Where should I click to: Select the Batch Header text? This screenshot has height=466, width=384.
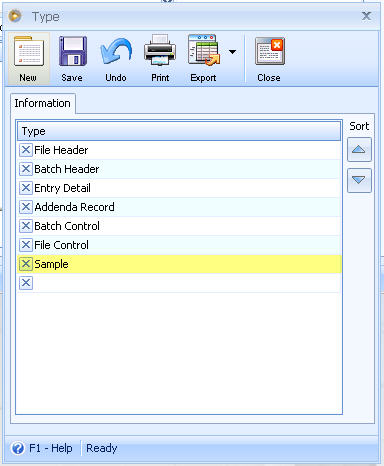[x=67, y=169]
